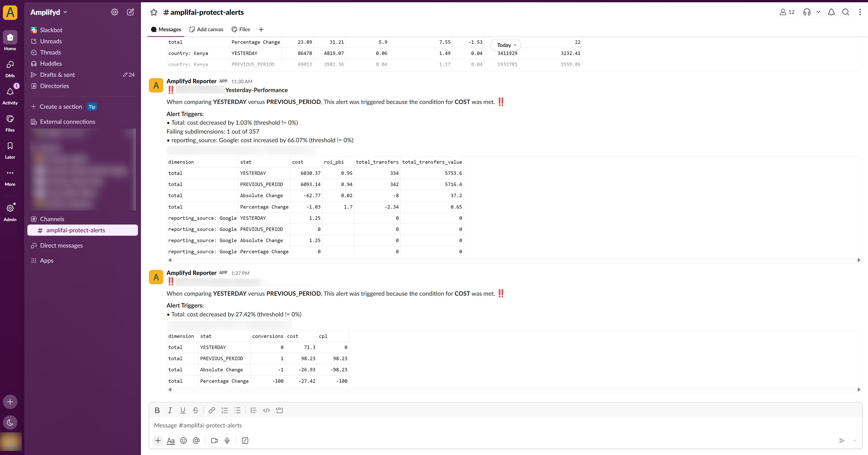
Task: Open More options in the left rail
Action: (x=10, y=177)
